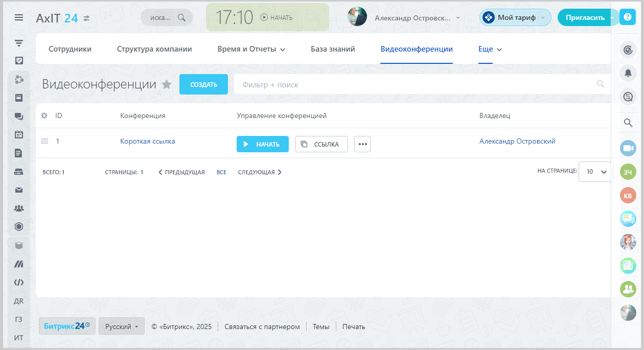The height and width of the screenshot is (350, 644).
Task: Expand the Время и Отчеты dropdown
Action: 251,49
